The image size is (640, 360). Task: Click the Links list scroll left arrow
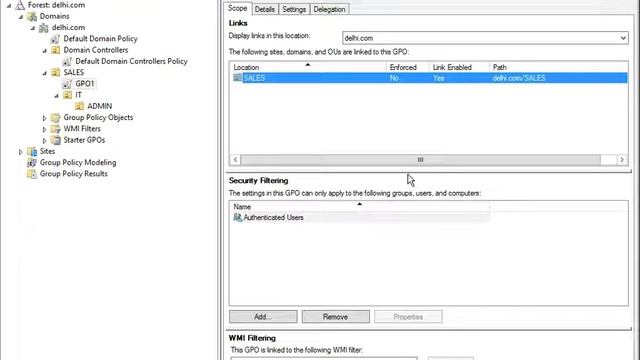[x=235, y=160]
